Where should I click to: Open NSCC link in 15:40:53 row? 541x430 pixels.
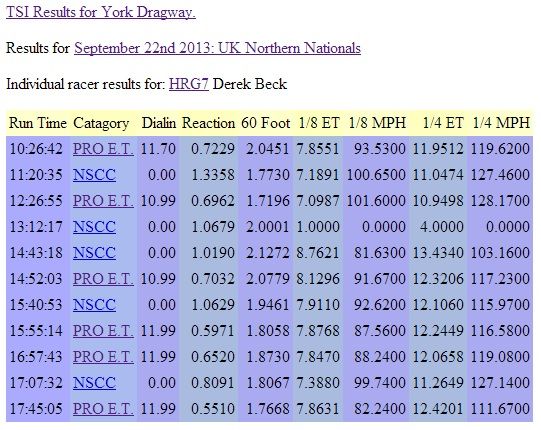(94, 305)
